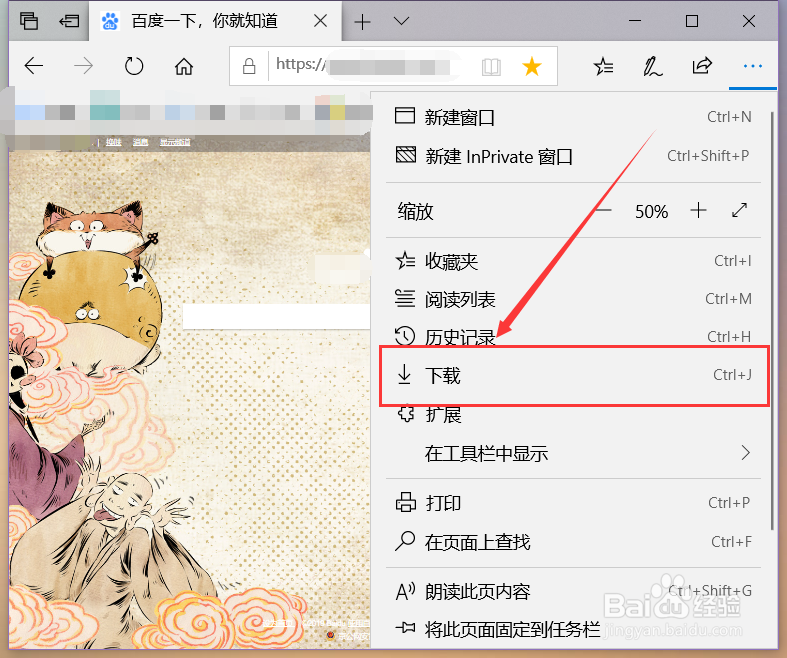Open 历史记录 from the menu
This screenshot has height=658, width=787.
point(573,337)
